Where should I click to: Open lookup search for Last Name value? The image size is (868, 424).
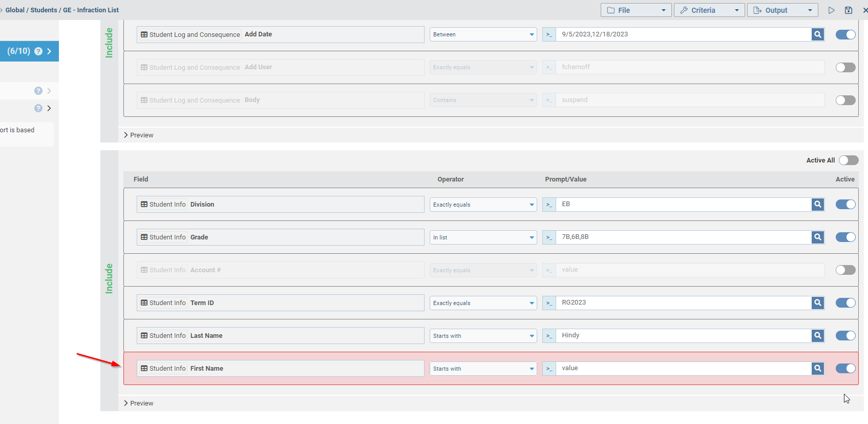click(818, 335)
